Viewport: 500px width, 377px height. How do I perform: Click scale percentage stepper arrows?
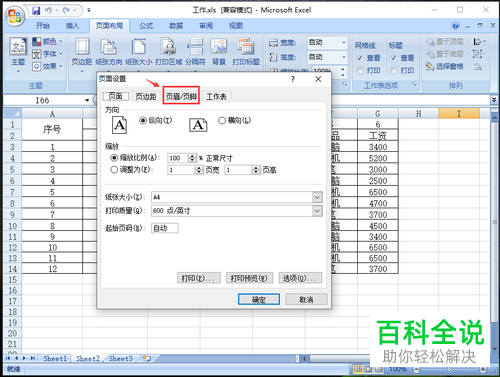pos(192,158)
